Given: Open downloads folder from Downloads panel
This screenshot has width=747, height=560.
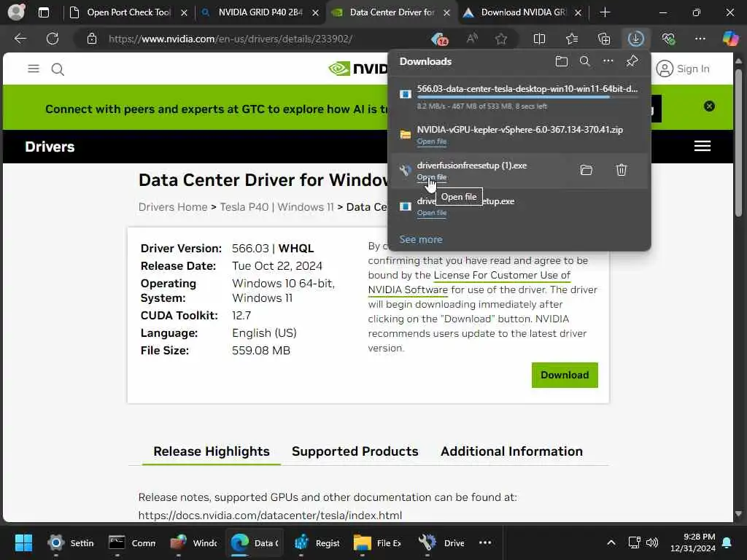Looking at the screenshot, I should click(x=562, y=61).
